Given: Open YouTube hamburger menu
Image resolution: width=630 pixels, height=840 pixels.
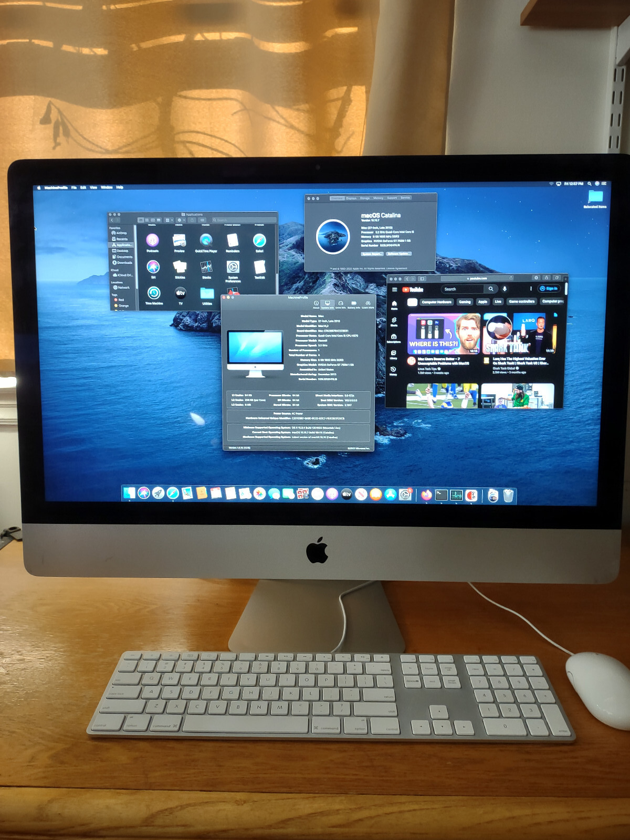Looking at the screenshot, I should click(395, 289).
